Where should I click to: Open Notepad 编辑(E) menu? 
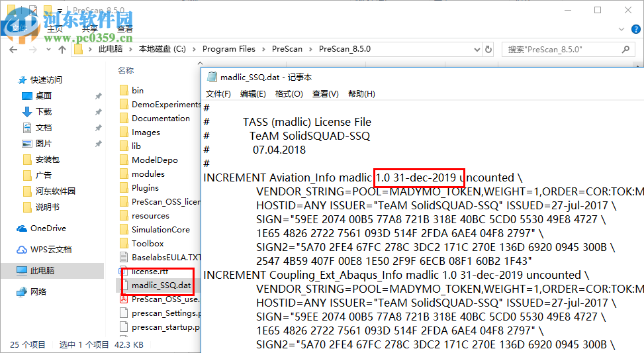click(x=253, y=94)
